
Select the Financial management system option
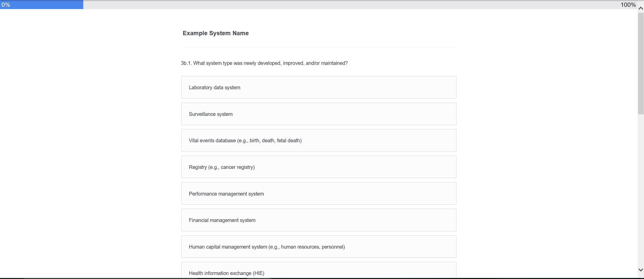click(318, 220)
